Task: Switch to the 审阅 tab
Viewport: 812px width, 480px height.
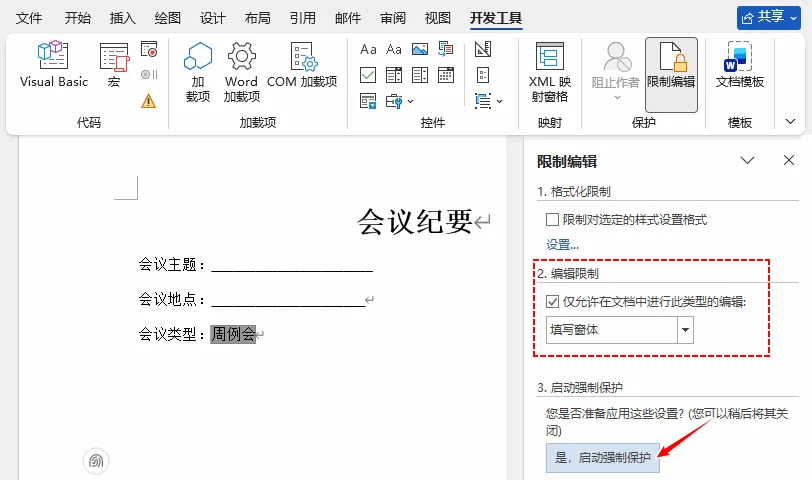Action: [393, 18]
